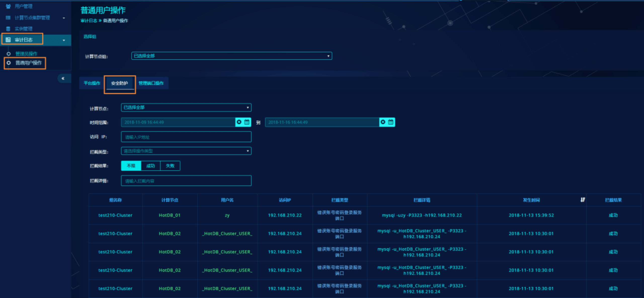Click the 访问 IP input field
The width and height of the screenshot is (644, 298).
[186, 137]
